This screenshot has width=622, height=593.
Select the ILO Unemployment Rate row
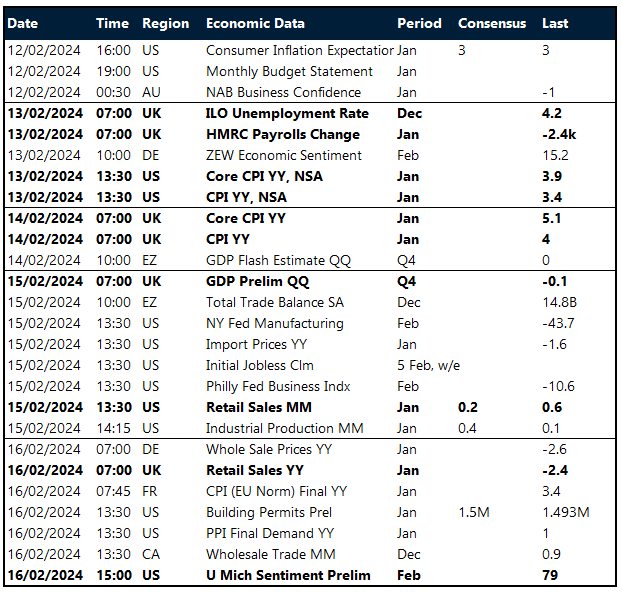click(x=287, y=114)
